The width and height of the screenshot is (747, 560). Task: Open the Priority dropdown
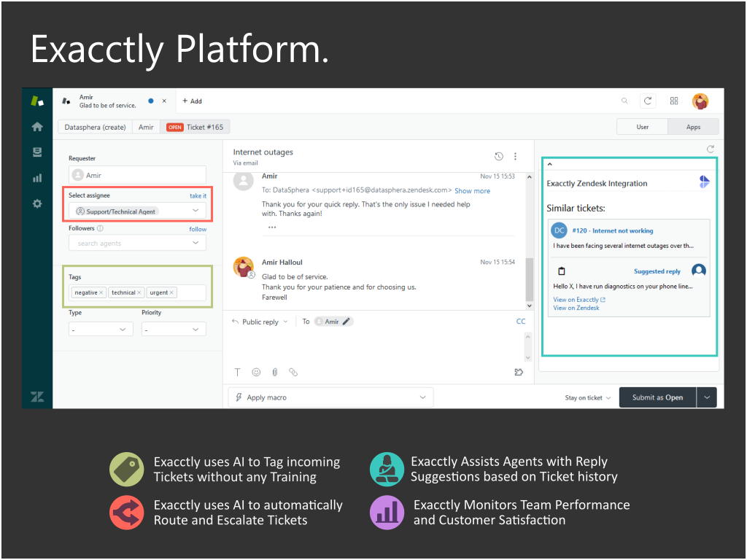coord(174,330)
